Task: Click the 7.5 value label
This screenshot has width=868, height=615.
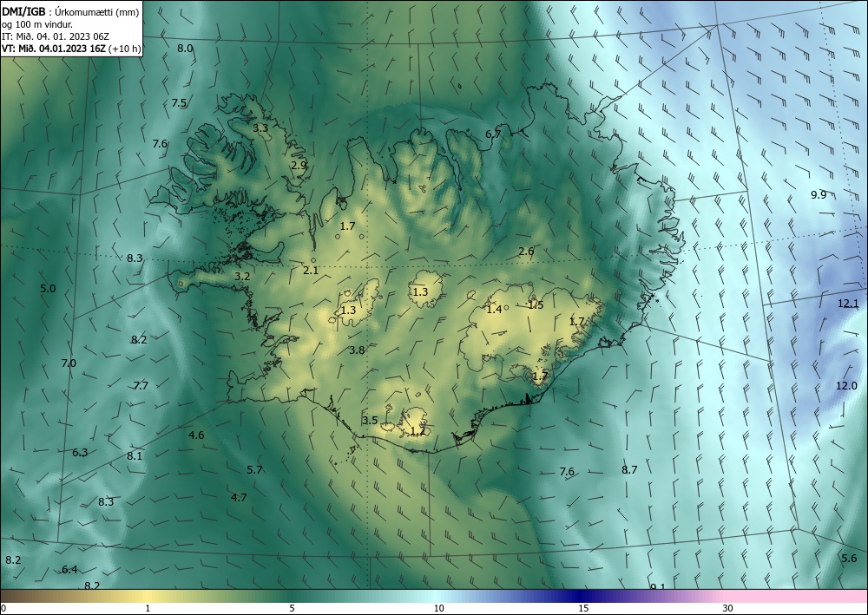Action: coord(179,103)
